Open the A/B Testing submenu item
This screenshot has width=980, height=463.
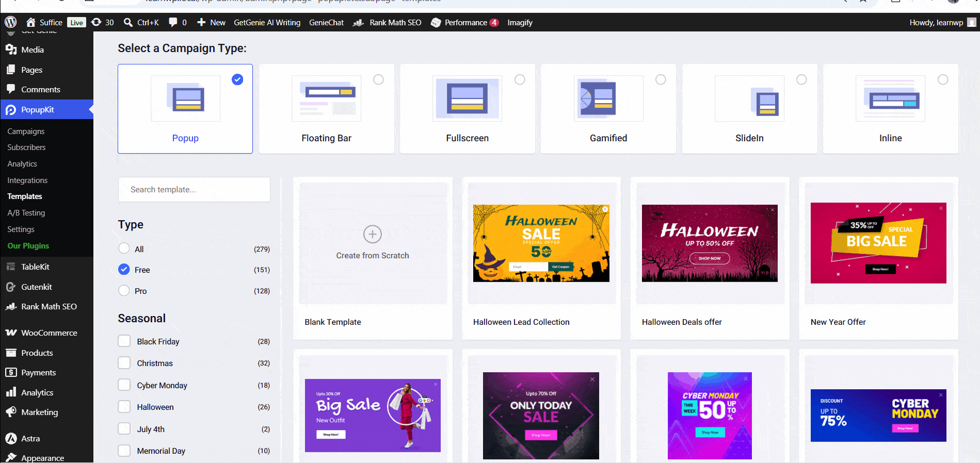click(x=26, y=212)
